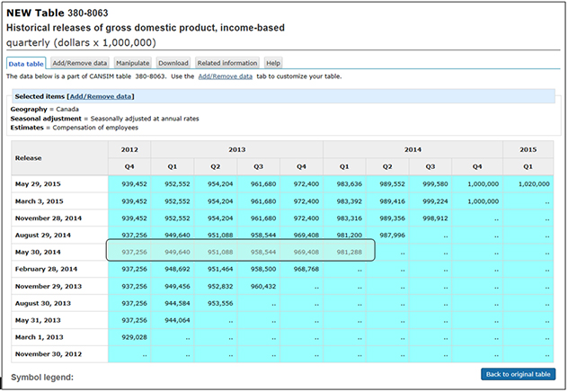Viewport: 568px width, 392px height.
Task: Go to the Related information tab
Action: [x=227, y=63]
